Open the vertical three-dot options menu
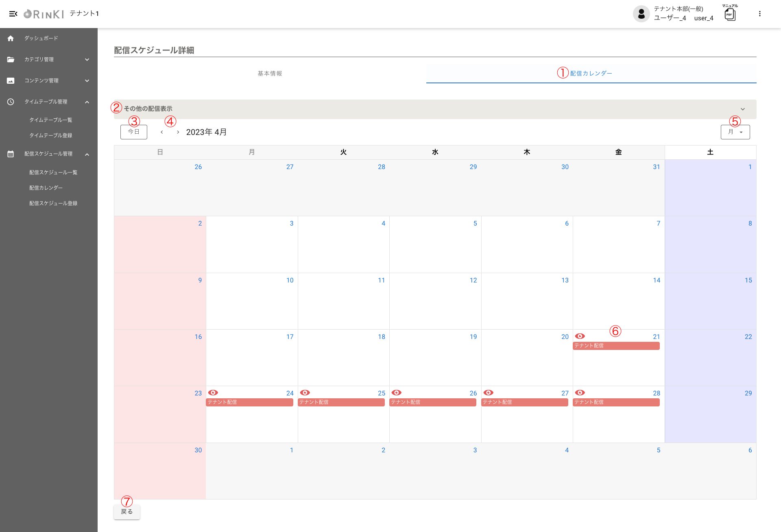 (759, 14)
